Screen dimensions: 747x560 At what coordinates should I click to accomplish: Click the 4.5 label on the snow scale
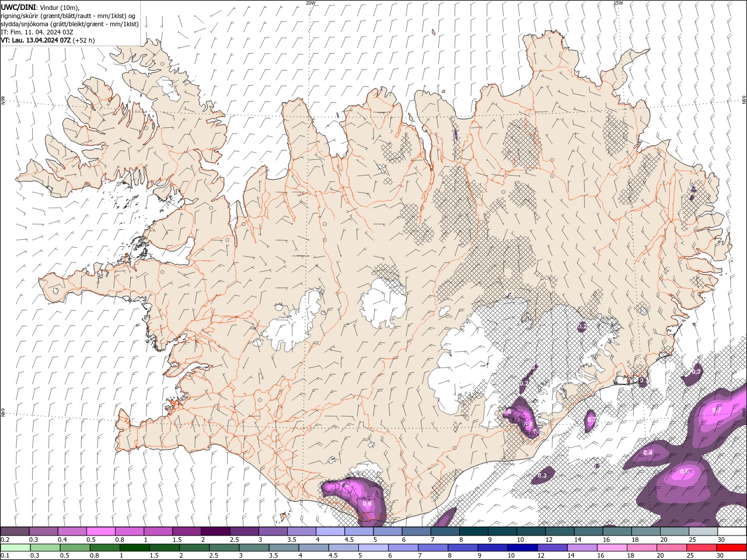pos(349,540)
